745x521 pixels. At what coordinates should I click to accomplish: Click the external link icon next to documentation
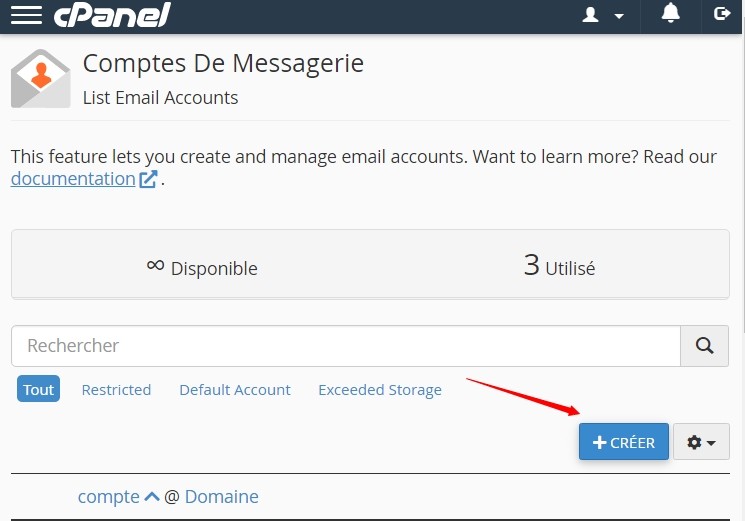pyautogui.click(x=148, y=179)
